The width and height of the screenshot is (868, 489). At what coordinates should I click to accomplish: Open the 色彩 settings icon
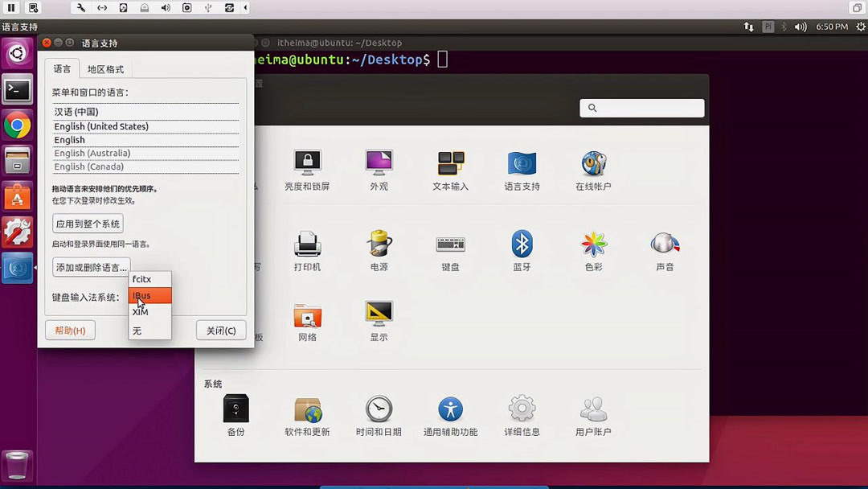click(x=593, y=245)
